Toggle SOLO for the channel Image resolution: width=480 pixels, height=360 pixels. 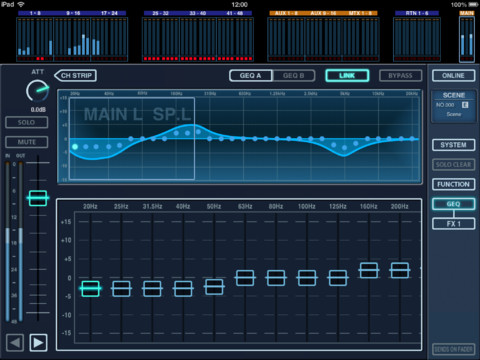(x=26, y=122)
